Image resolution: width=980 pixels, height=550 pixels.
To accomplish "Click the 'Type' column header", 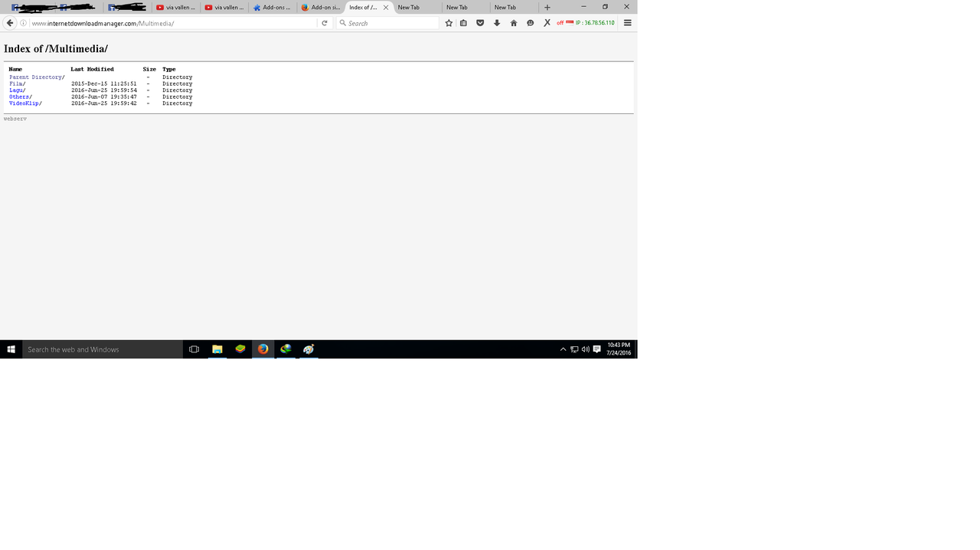I will (168, 70).
